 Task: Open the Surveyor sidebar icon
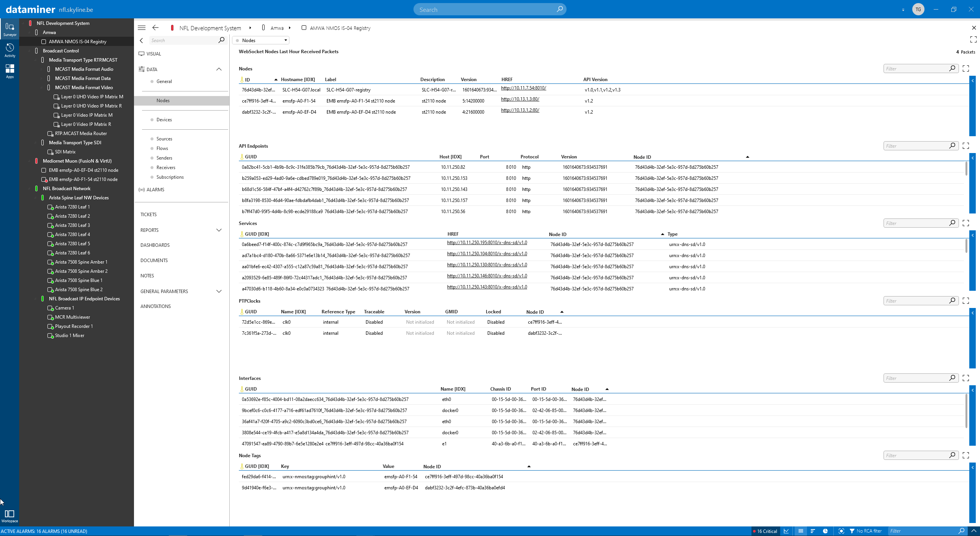[x=10, y=29]
